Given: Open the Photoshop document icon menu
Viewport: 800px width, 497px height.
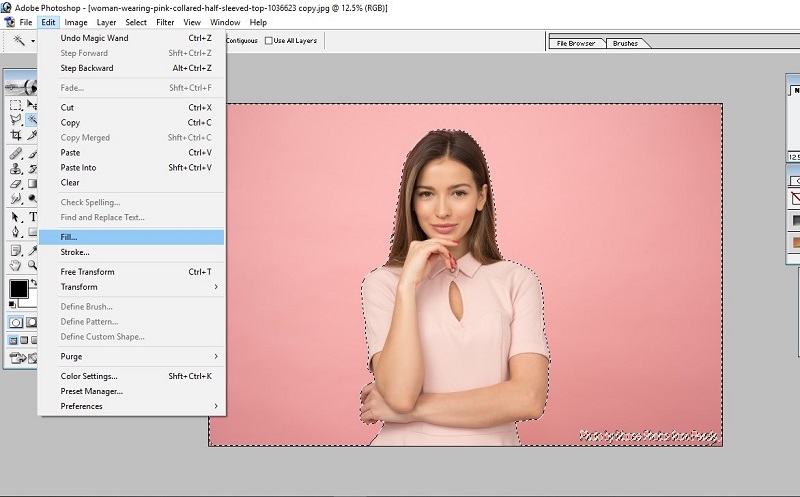Looking at the screenshot, I should coord(9,22).
